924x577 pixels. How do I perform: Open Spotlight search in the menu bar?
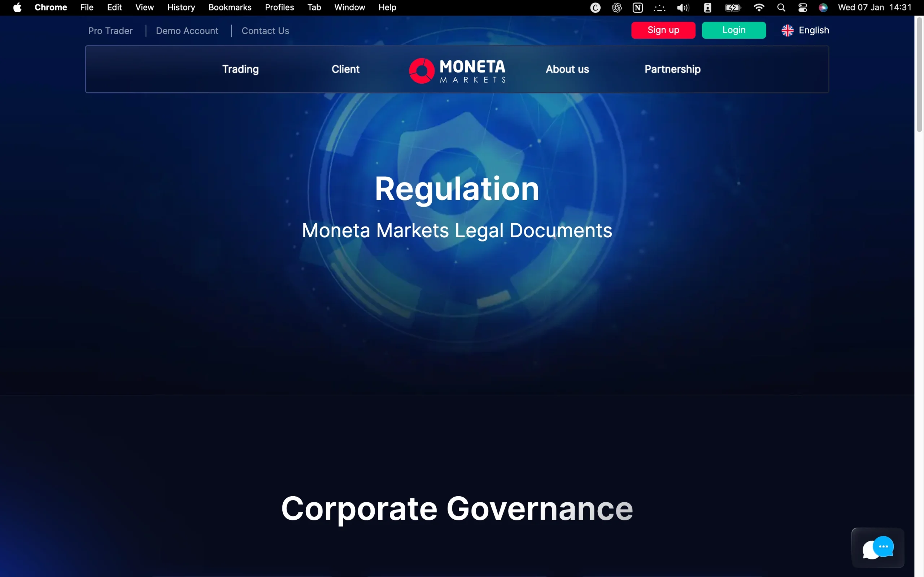click(781, 7)
